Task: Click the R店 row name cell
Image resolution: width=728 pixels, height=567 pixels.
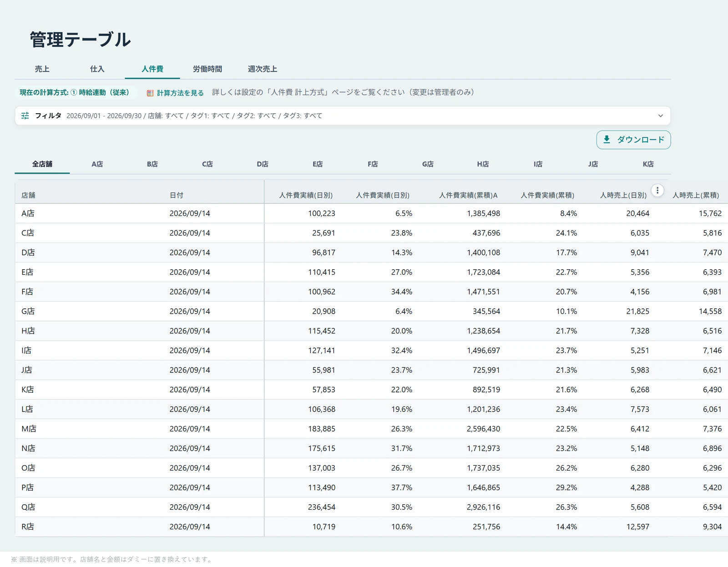Action: pyautogui.click(x=28, y=526)
